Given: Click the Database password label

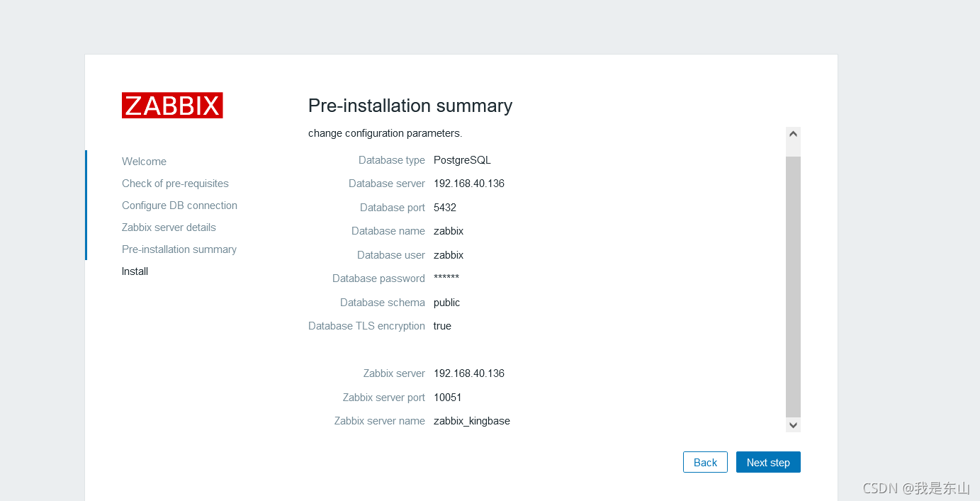Looking at the screenshot, I should coord(378,278).
